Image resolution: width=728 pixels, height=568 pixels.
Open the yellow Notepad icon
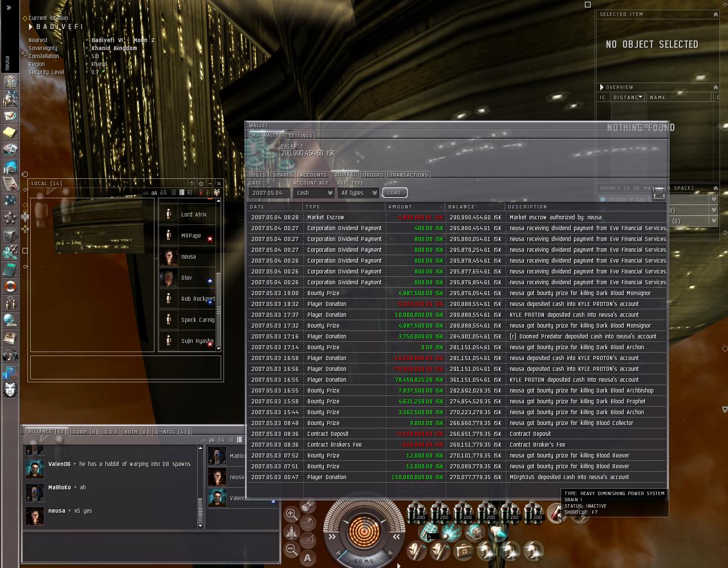pos(10,133)
